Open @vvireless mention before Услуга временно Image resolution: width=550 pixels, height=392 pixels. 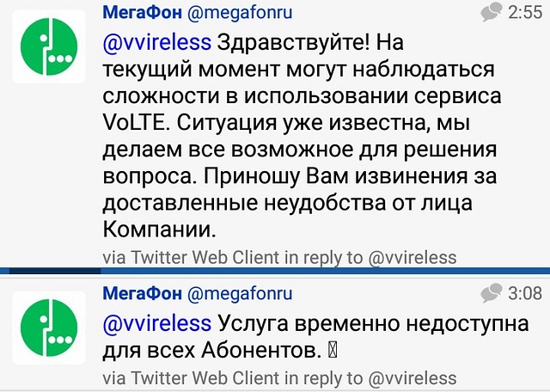point(157,323)
